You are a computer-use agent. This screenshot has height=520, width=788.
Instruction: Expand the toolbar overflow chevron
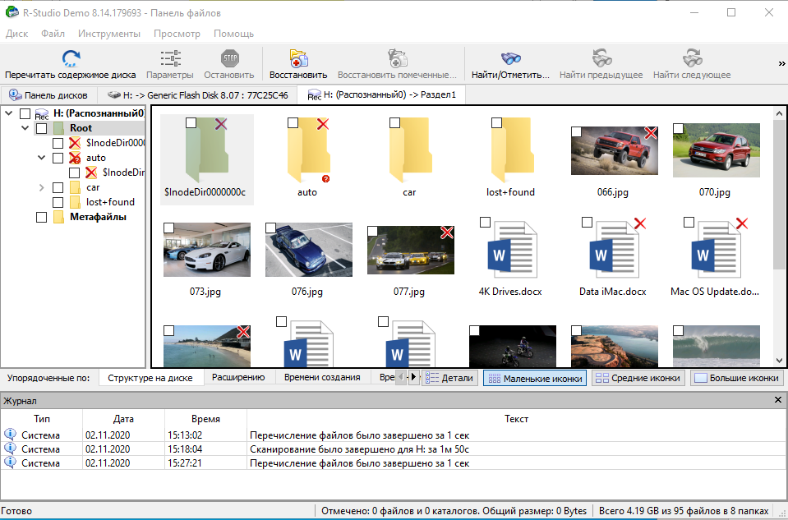pyautogui.click(x=780, y=64)
